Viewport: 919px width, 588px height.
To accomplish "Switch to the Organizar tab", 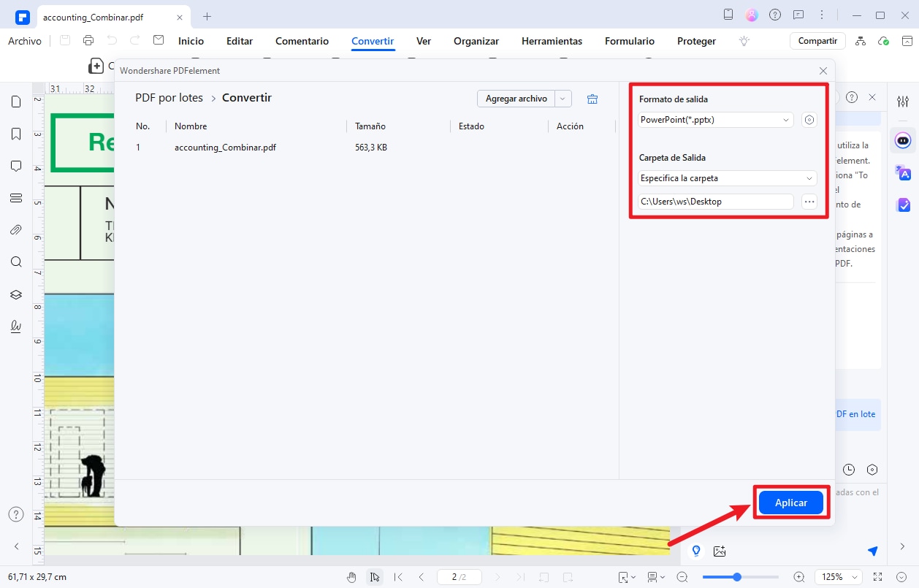I will click(x=476, y=41).
